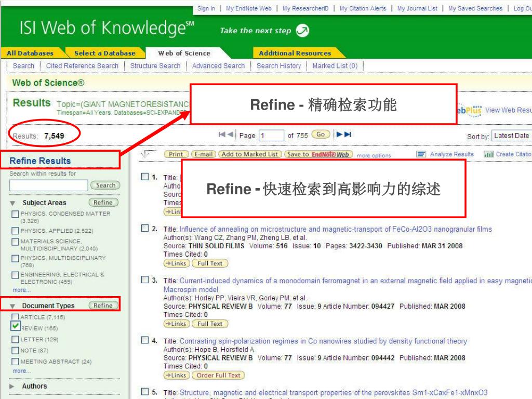Open Structure Search
Screen dimensions: 532x399
point(155,65)
